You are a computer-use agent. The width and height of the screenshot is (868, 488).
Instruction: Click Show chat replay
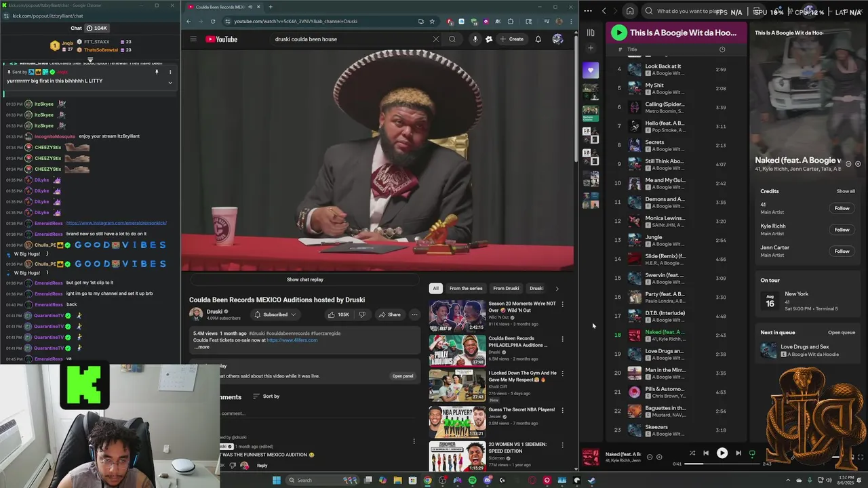tap(304, 280)
